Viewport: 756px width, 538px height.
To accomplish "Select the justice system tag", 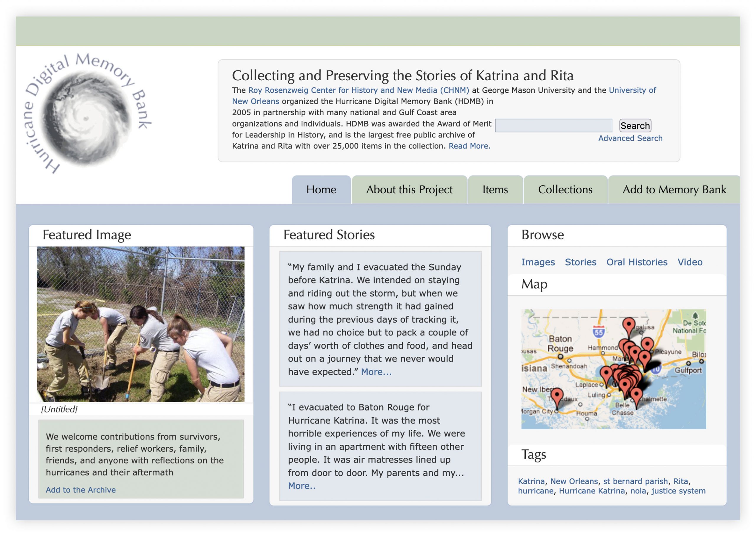I will coord(678,491).
